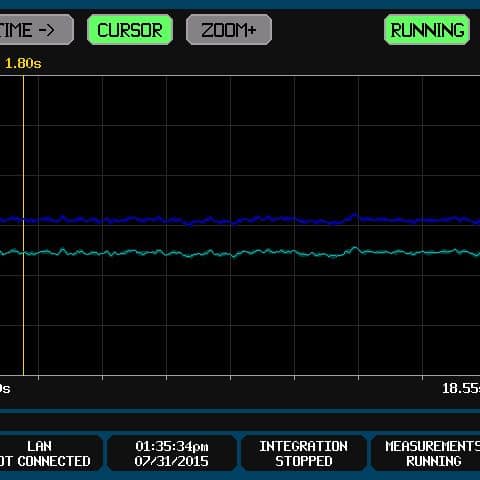Toggle the RUNNING state button
Screen dimensions: 480x480
[x=427, y=30]
